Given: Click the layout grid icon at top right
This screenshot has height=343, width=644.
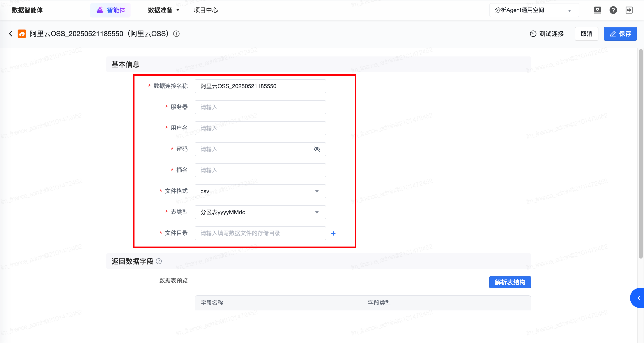Looking at the screenshot, I should coord(629,10).
